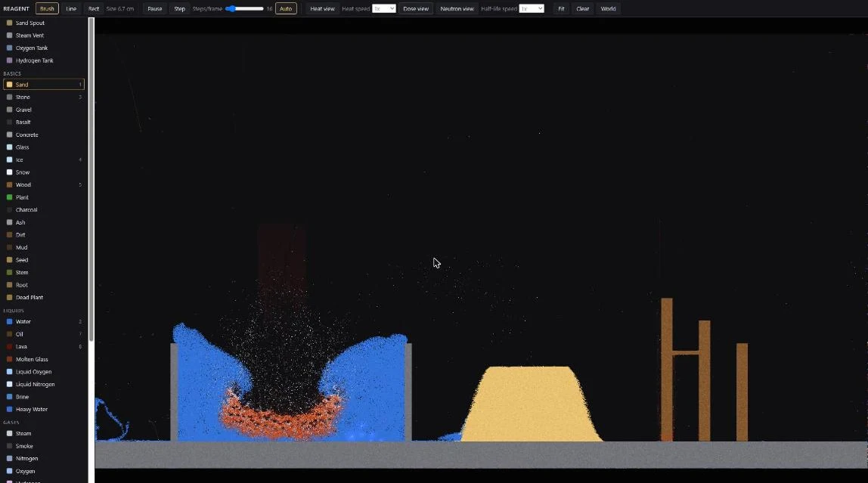
Task: Select Stem material
Action: point(44,272)
